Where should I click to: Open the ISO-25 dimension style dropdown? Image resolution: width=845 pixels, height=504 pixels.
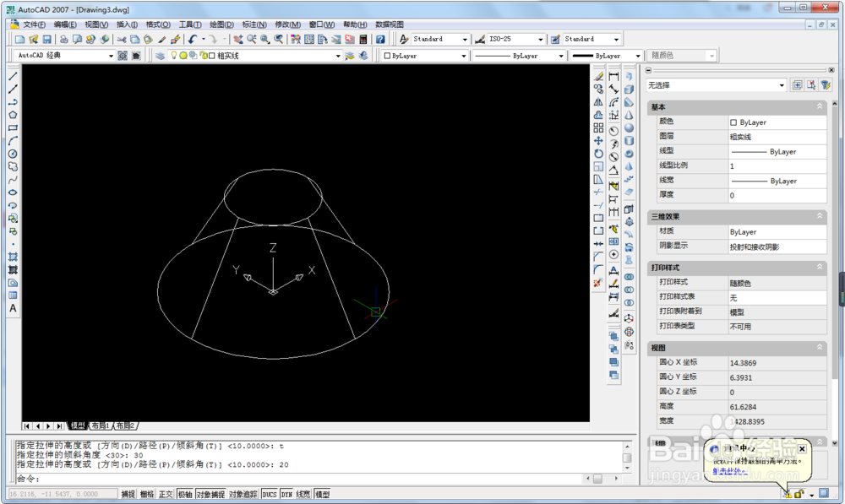coord(541,40)
